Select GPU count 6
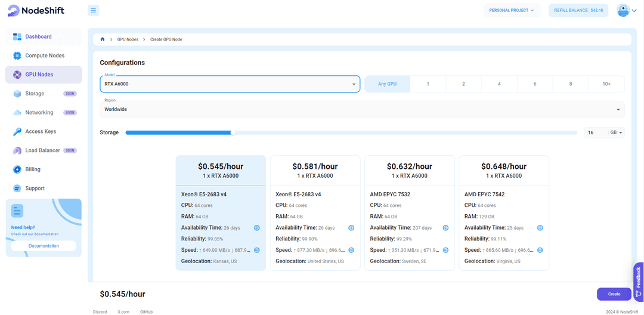 (535, 84)
